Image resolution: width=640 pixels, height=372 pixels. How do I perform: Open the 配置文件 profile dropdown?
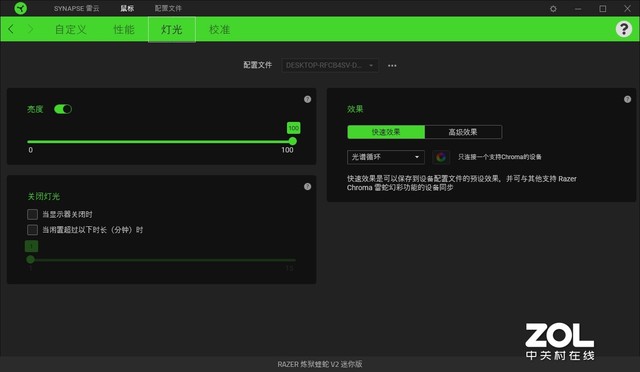[330, 65]
